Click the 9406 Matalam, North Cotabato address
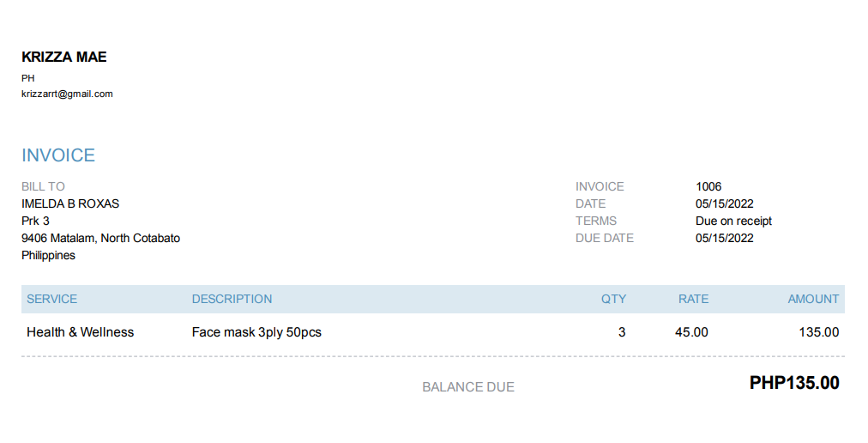 coord(100,238)
